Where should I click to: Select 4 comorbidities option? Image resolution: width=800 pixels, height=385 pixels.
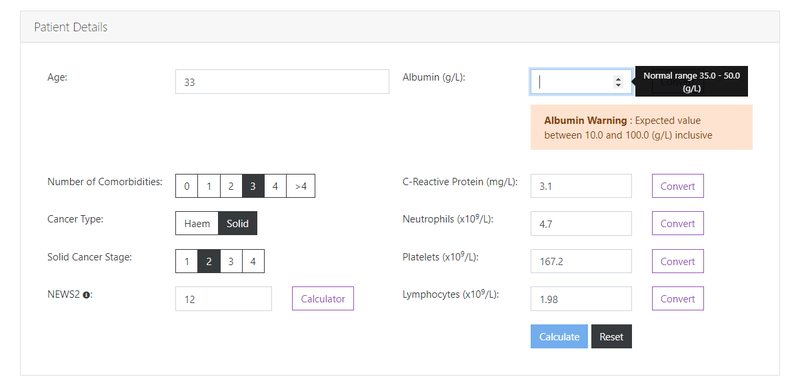[275, 186]
